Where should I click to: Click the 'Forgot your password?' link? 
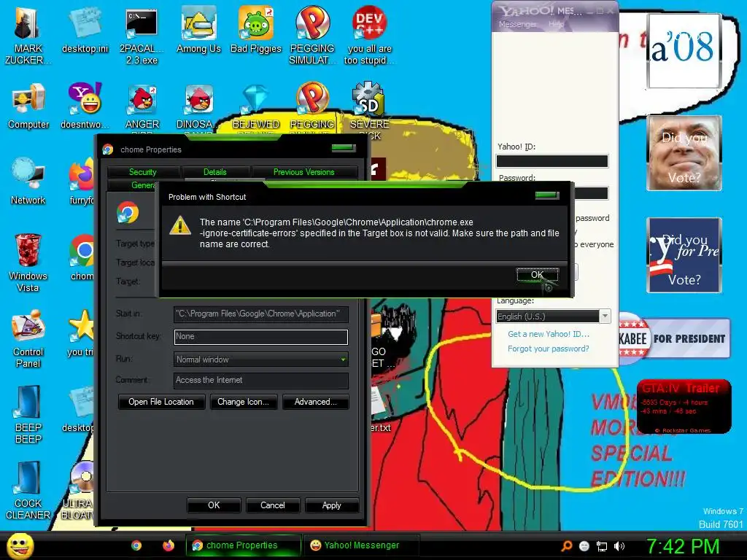(x=549, y=349)
